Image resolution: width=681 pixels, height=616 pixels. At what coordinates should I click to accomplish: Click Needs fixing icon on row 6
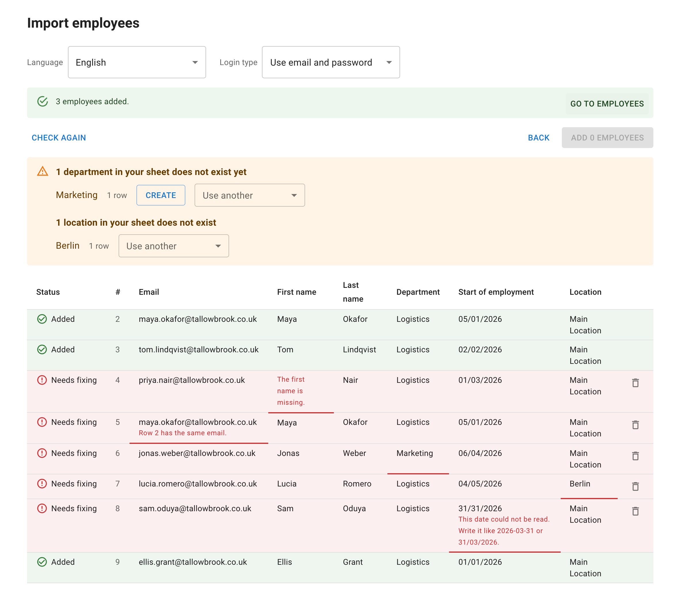[42, 453]
